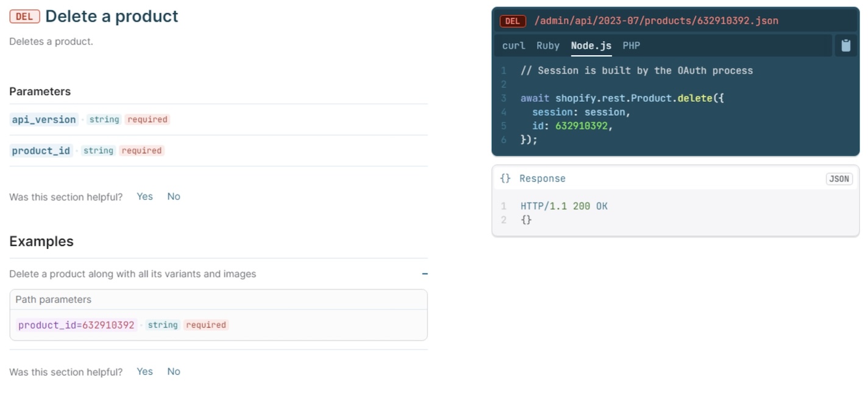Click the Path parameters label
Screen dimensions: 868x398
click(x=53, y=299)
